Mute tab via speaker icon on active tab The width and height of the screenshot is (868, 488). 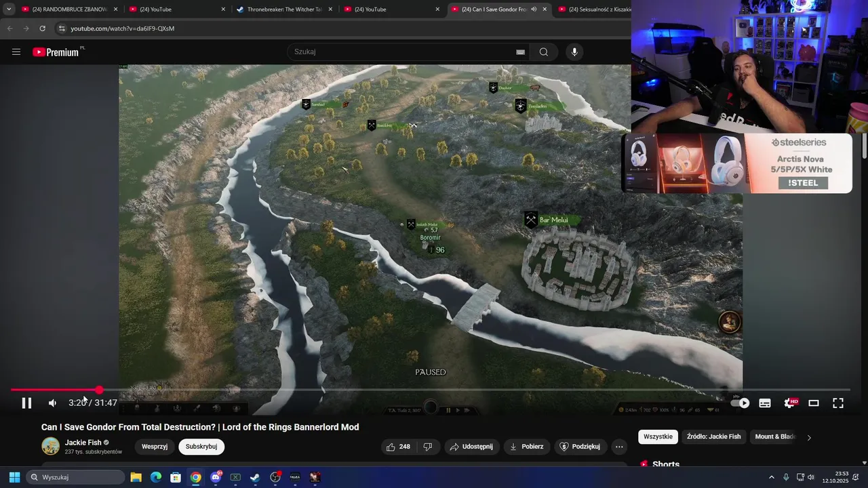coord(534,9)
